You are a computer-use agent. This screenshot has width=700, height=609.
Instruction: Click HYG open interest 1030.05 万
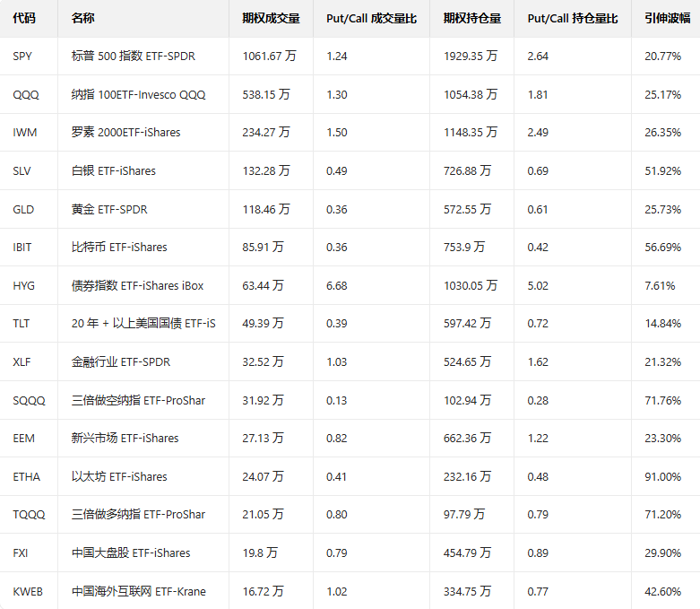click(x=471, y=285)
